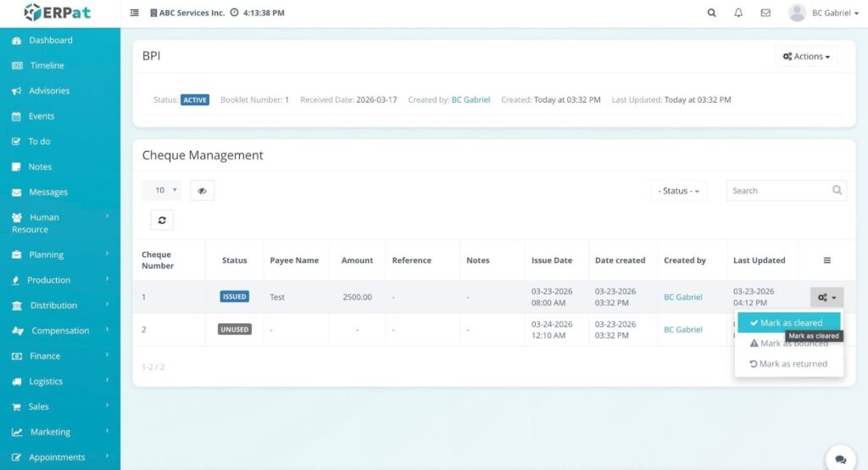Click the cheque Search input field
Screen dimensions: 868x470
pyautogui.click(x=777, y=191)
